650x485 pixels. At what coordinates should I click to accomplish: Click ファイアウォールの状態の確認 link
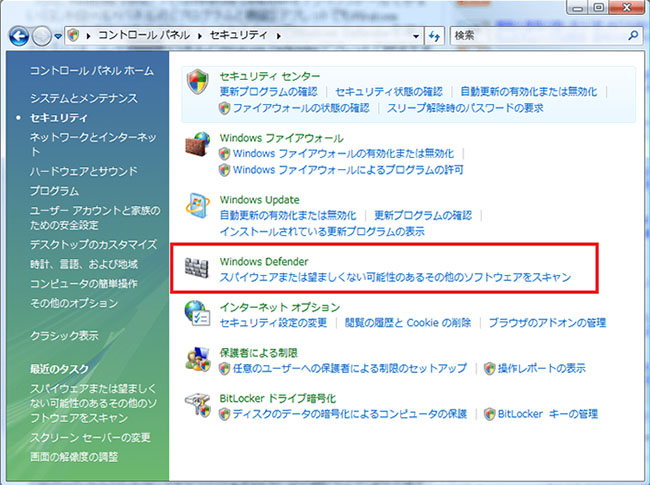pos(301,108)
